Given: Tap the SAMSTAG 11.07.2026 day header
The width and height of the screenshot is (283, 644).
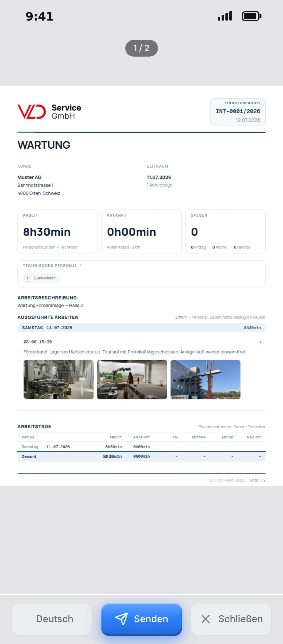Looking at the screenshot, I should [x=141, y=328].
